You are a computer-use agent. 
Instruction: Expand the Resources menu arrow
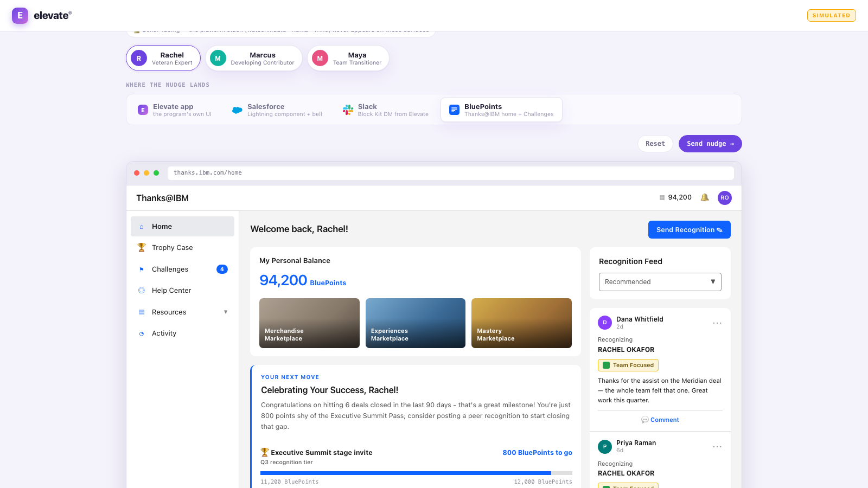pos(226,312)
